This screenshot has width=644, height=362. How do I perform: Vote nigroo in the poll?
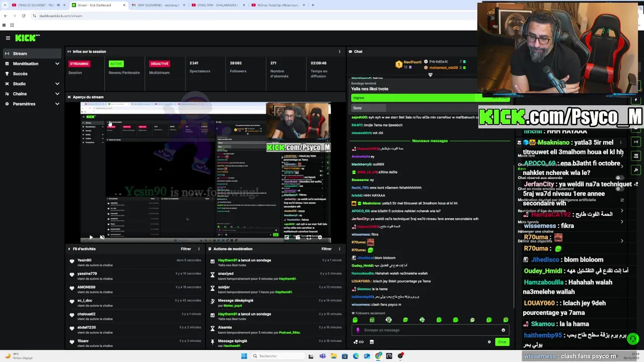tap(430, 98)
